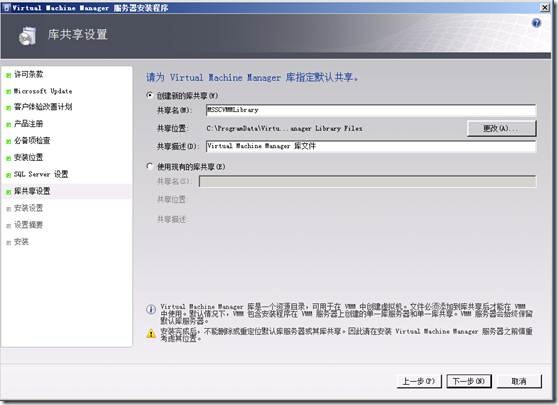
Task: Click the share location path C:\ProgramData\Virtu...
Action: click(284, 128)
